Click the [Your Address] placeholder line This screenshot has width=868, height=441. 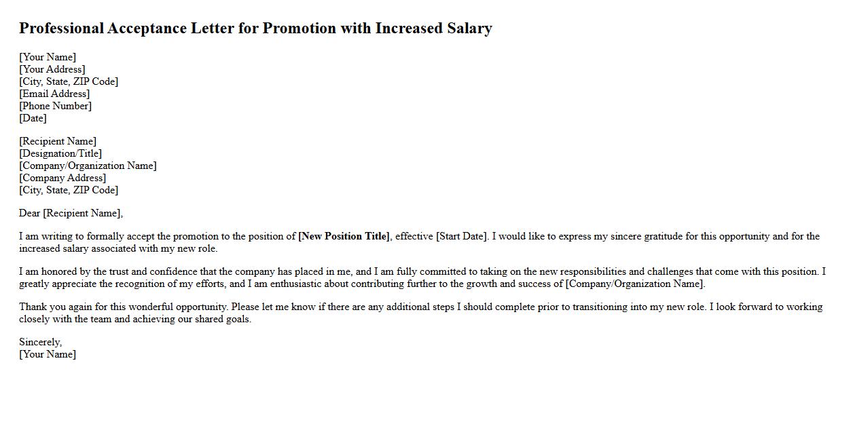tap(52, 69)
